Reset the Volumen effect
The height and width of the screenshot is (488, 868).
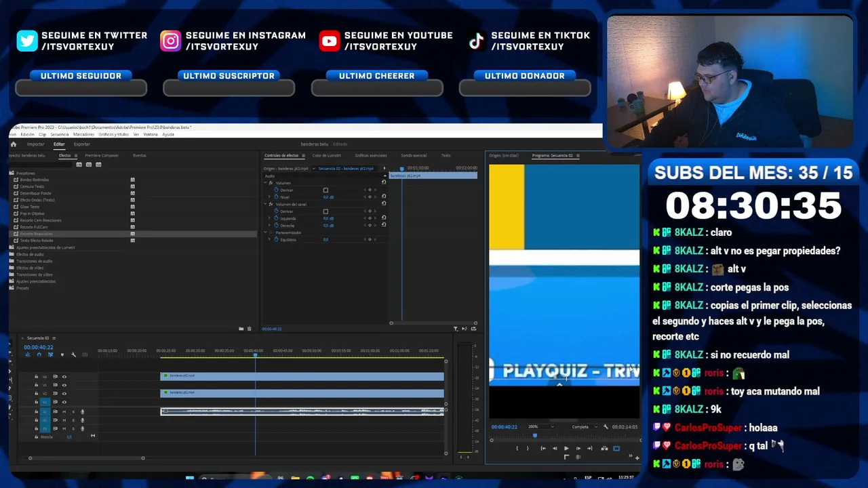[384, 182]
